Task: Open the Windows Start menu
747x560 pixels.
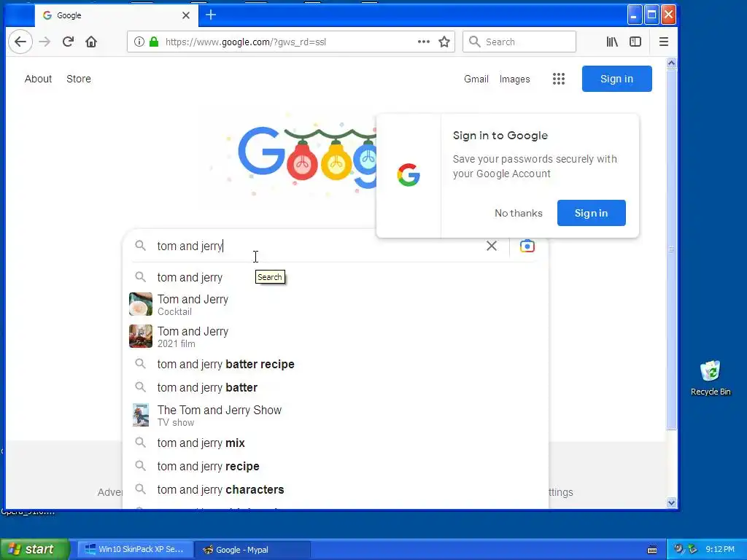Action: click(x=34, y=549)
